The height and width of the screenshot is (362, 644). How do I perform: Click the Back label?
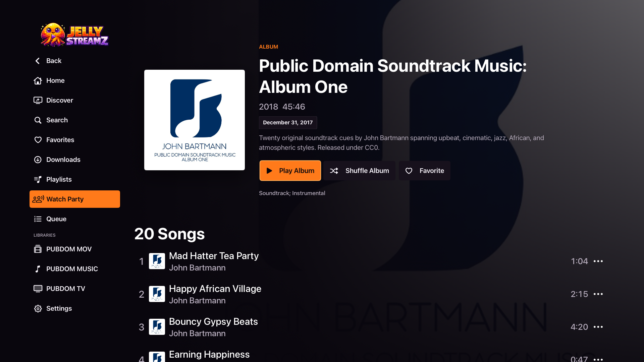click(54, 61)
